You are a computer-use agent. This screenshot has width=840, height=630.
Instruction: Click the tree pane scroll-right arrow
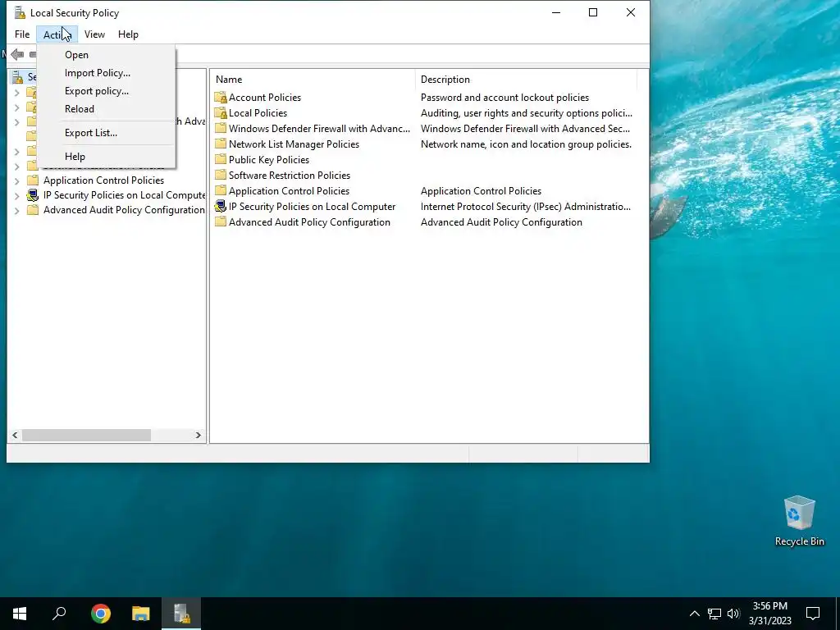tap(199, 435)
